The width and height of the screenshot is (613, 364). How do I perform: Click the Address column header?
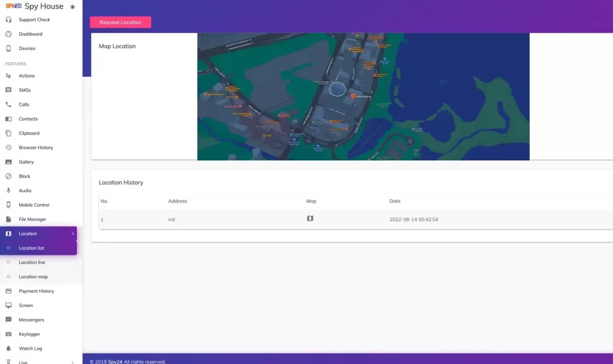pos(177,201)
